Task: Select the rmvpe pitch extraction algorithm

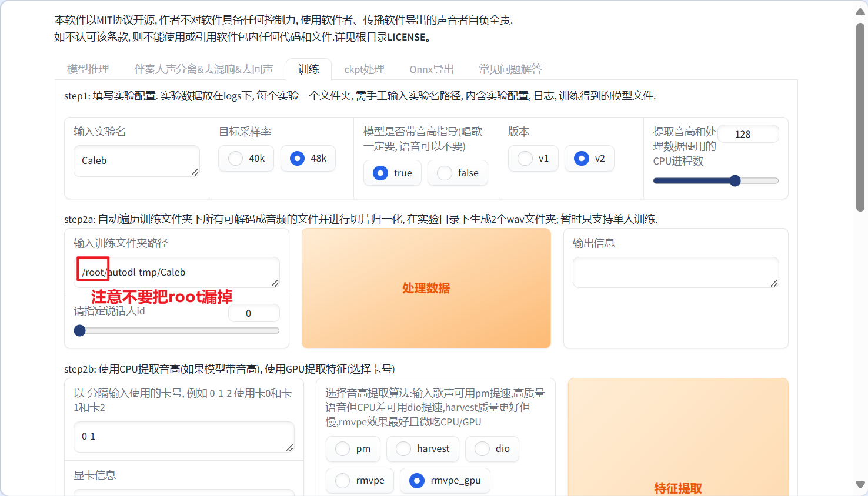Action: 360,481
